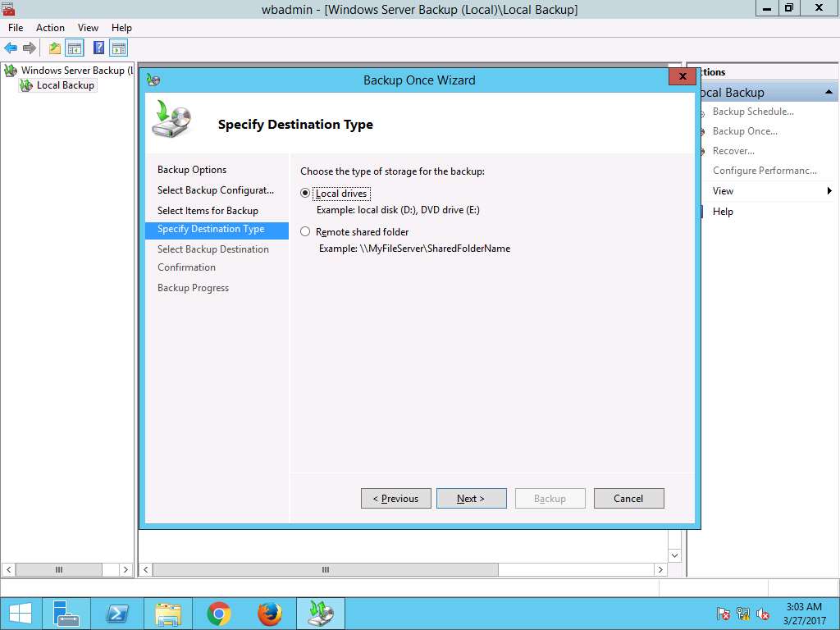Open the View menu
The height and width of the screenshot is (630, 840).
tap(88, 28)
